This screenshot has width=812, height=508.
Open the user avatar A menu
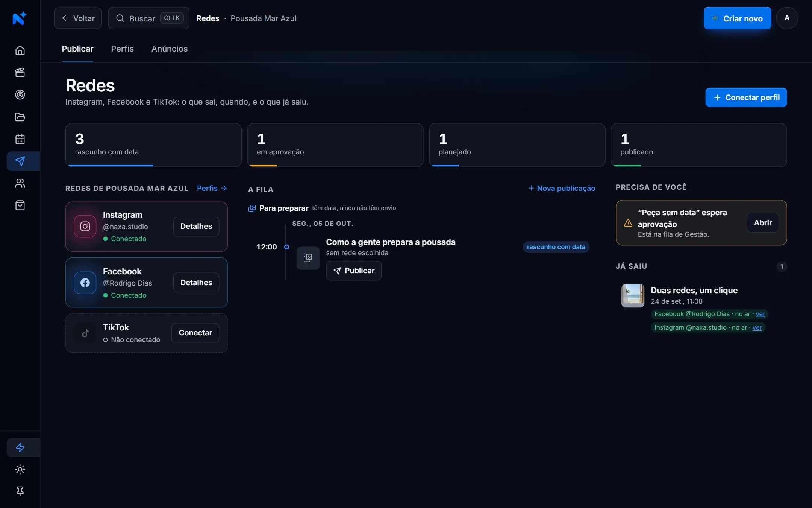(787, 18)
